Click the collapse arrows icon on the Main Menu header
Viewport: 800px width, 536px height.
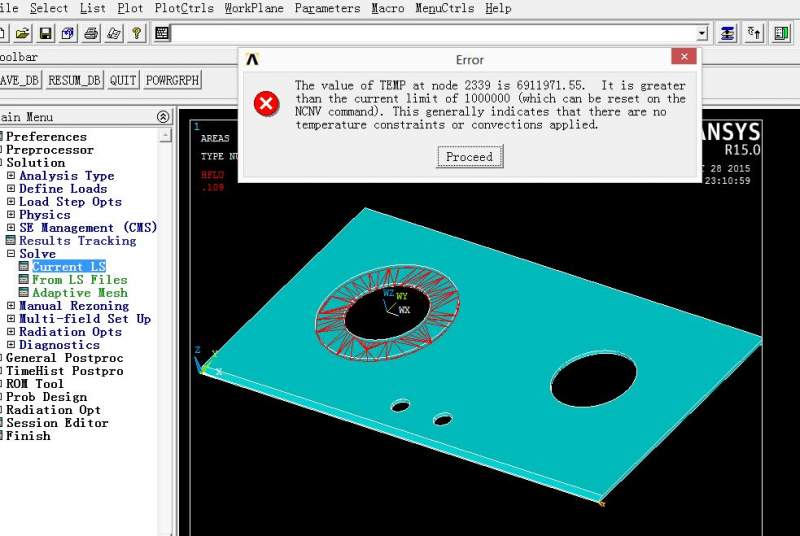(163, 117)
